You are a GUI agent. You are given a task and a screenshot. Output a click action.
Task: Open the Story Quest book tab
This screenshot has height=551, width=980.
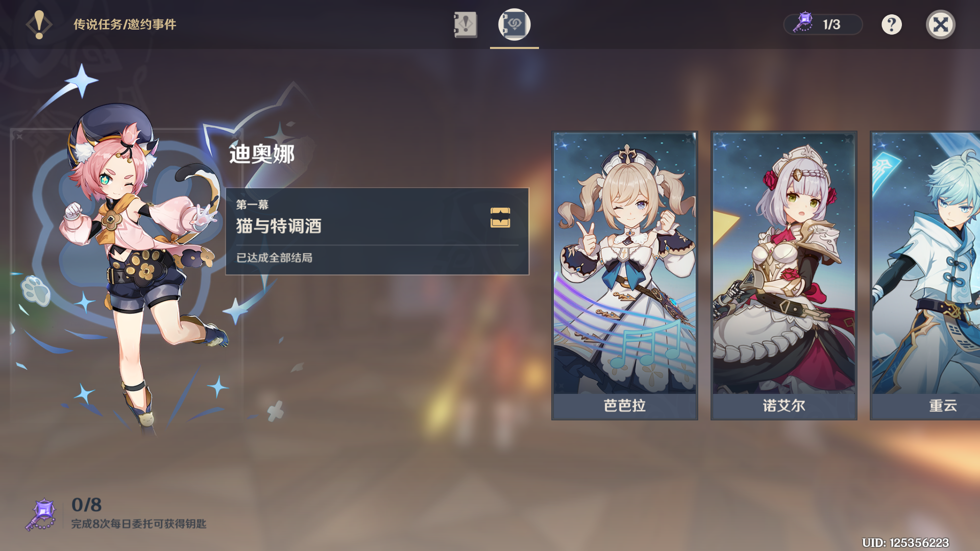[x=465, y=24]
